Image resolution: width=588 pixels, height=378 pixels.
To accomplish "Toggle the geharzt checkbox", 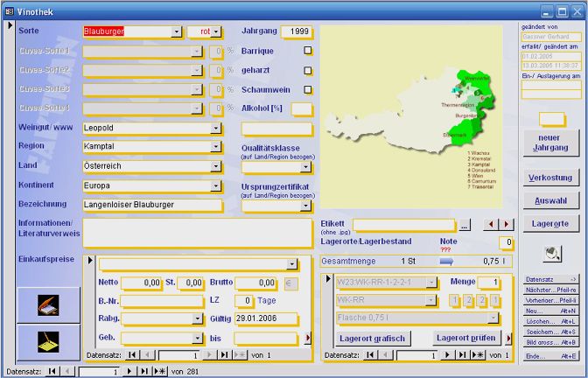I will 307,70.
